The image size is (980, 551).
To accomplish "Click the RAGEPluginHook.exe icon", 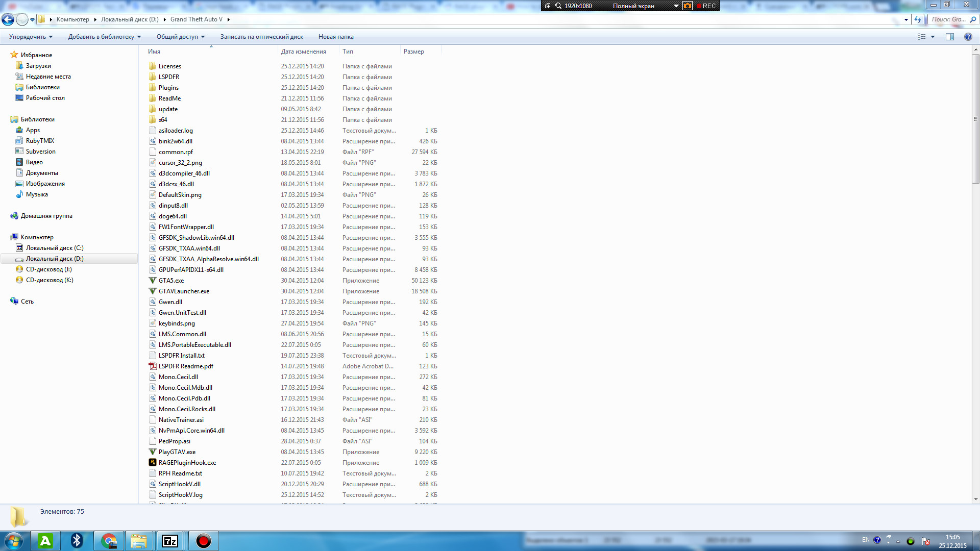I will point(152,463).
